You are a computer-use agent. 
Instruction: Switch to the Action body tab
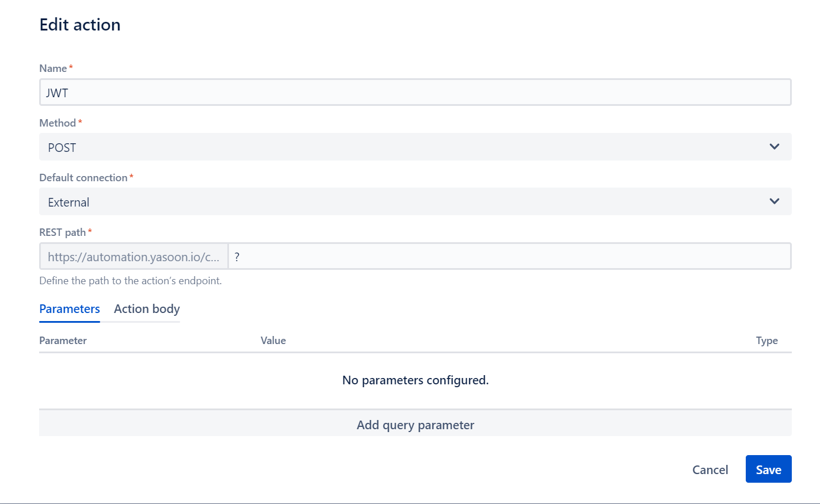click(146, 309)
